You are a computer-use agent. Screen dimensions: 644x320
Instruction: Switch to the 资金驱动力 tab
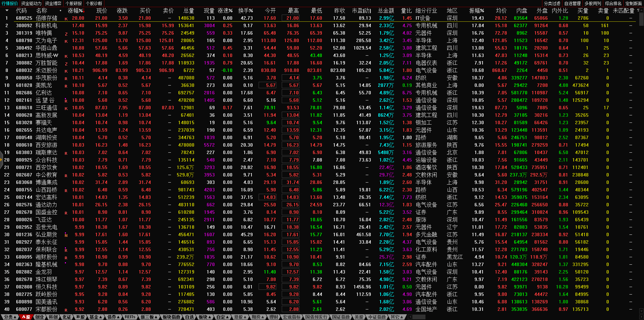click(x=31, y=3)
